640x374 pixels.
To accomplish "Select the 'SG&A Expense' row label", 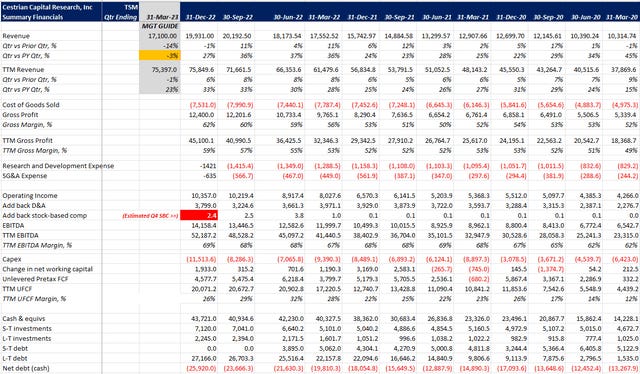I will coord(25,176).
